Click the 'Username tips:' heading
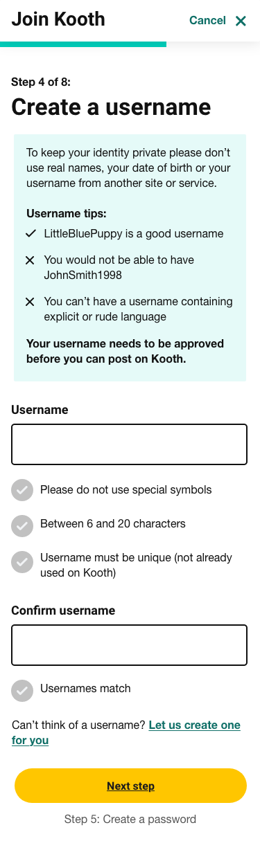Image resolution: width=260 pixels, height=868 pixels. tap(67, 214)
